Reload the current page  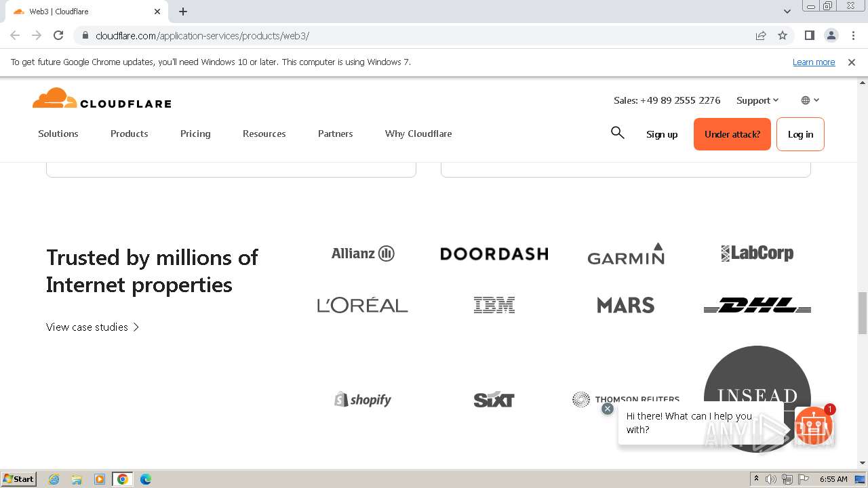58,35
